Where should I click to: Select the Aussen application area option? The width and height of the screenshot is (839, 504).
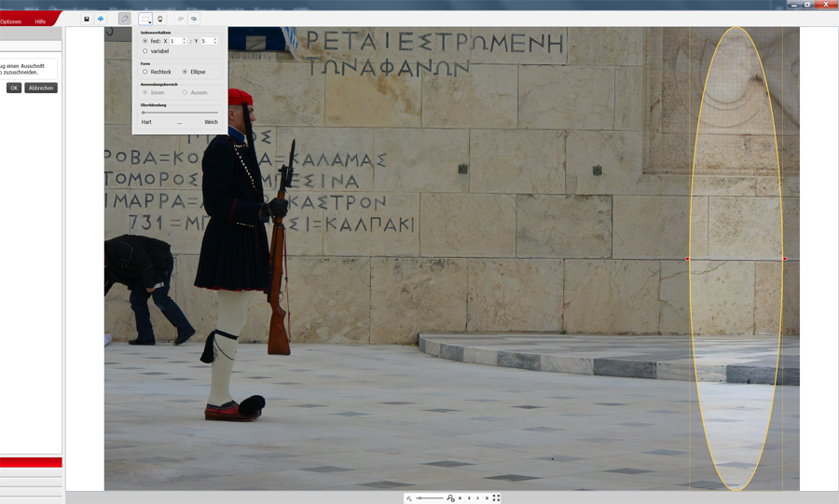186,92
